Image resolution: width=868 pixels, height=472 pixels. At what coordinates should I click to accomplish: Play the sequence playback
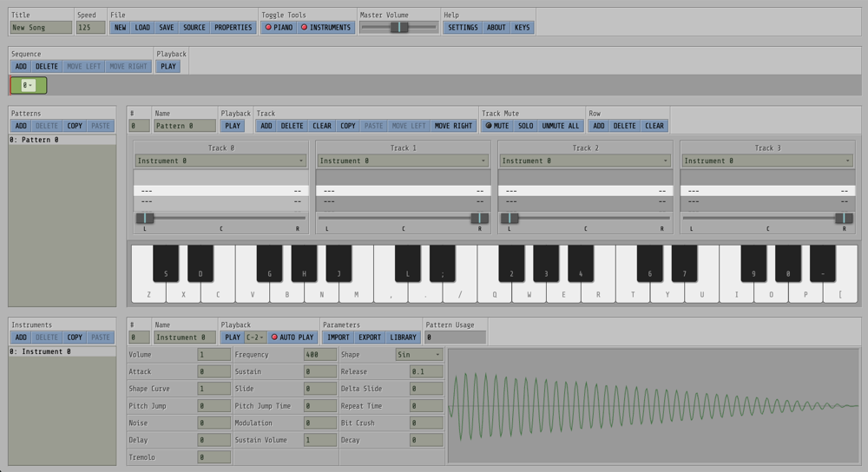pos(168,66)
